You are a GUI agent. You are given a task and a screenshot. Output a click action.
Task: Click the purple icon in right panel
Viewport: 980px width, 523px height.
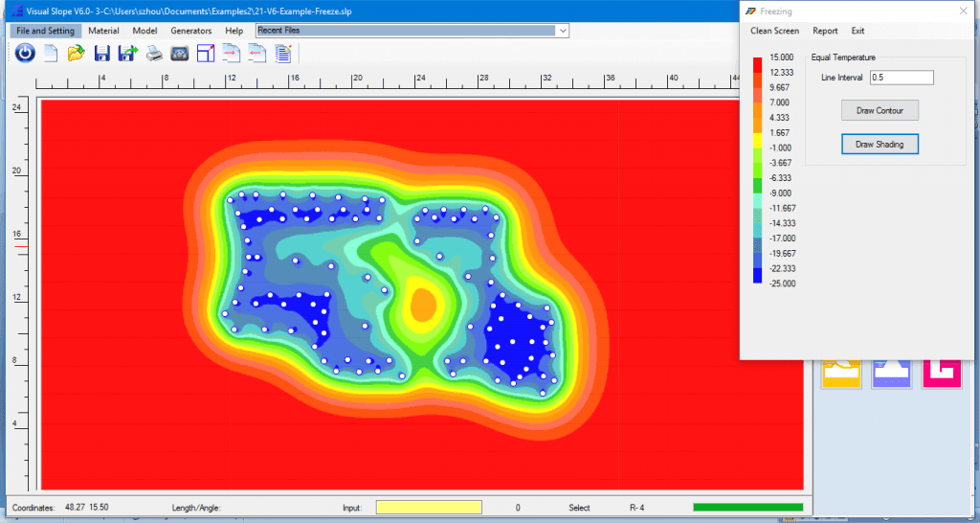(891, 375)
